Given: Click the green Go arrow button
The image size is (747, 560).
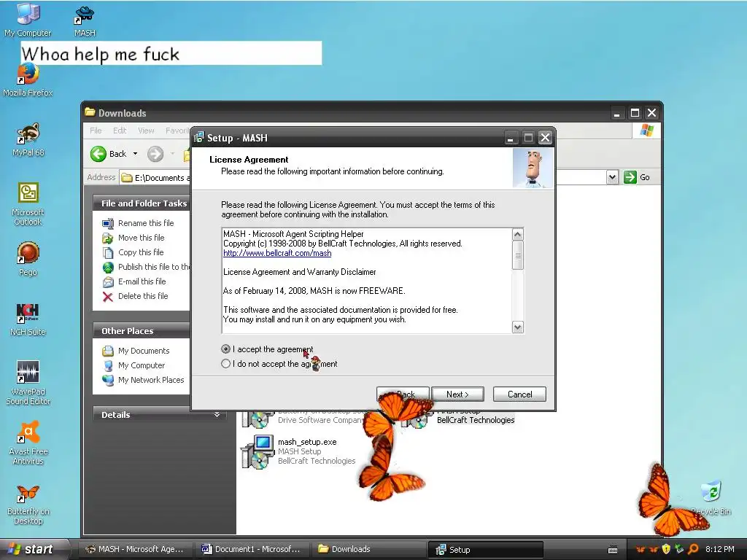Looking at the screenshot, I should click(630, 177).
